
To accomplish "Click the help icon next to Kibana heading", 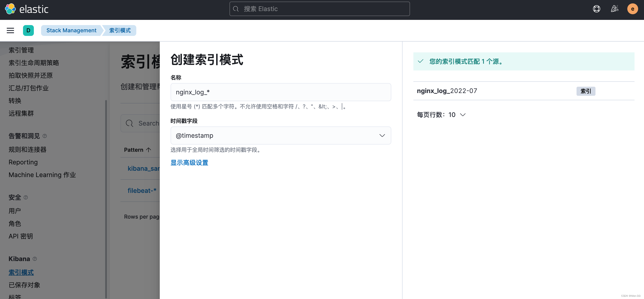I will coord(35,259).
